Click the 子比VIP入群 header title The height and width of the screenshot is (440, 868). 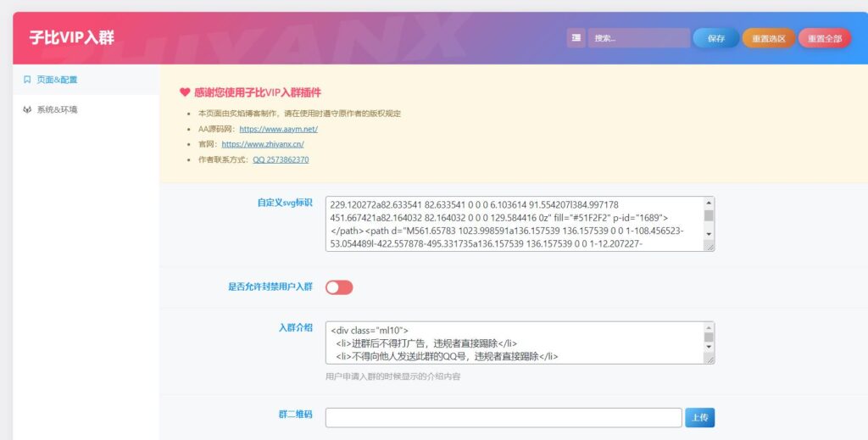[71, 37]
